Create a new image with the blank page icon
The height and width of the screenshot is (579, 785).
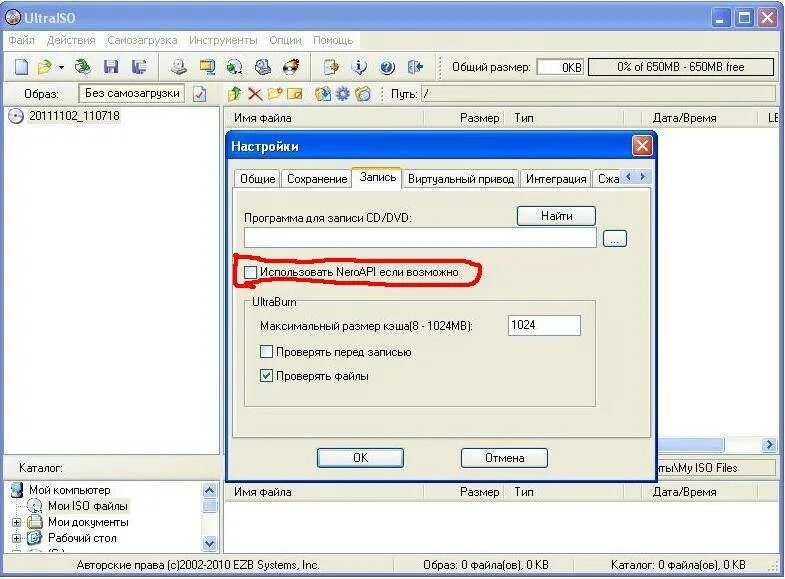pyautogui.click(x=22, y=67)
